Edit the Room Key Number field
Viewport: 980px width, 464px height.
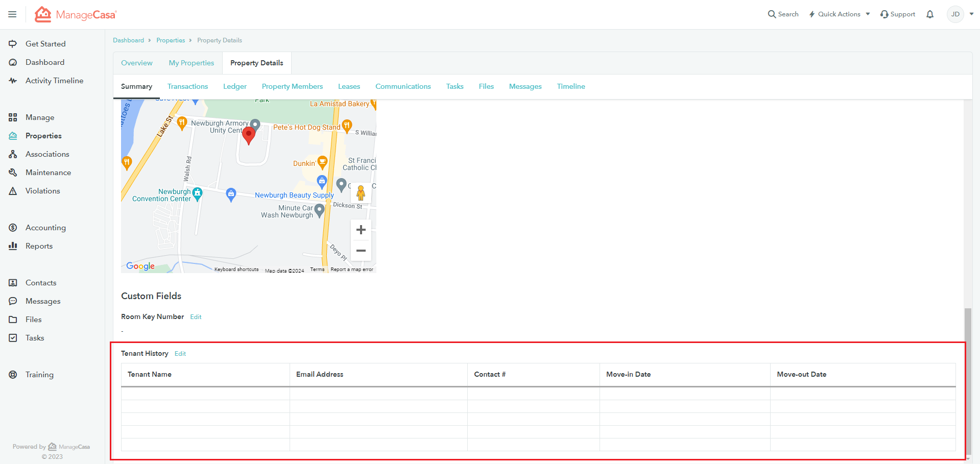[196, 317]
